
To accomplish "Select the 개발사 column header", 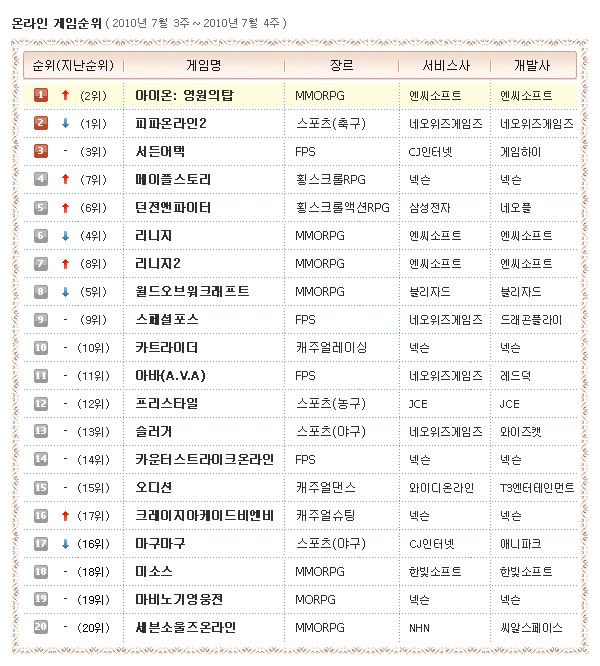I will coord(531,65).
